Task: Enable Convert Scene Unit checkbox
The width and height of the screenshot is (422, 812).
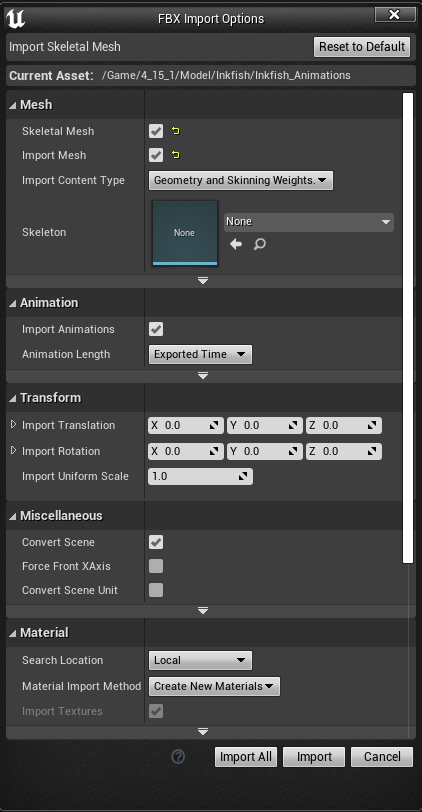Action: pos(156,590)
